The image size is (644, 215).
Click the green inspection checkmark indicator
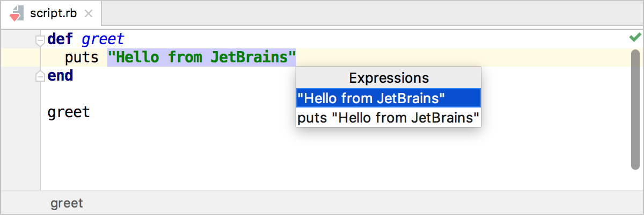(635, 38)
